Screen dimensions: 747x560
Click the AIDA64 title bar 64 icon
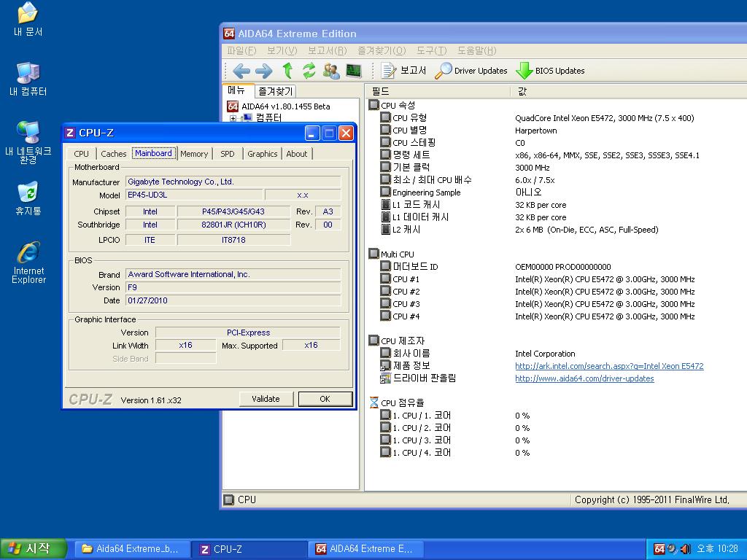[229, 34]
